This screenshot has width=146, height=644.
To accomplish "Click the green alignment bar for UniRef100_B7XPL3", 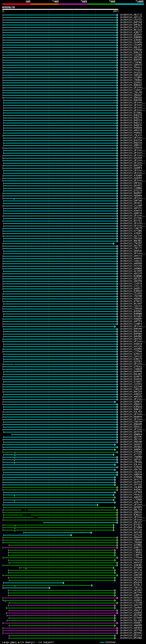I will 48,585.
